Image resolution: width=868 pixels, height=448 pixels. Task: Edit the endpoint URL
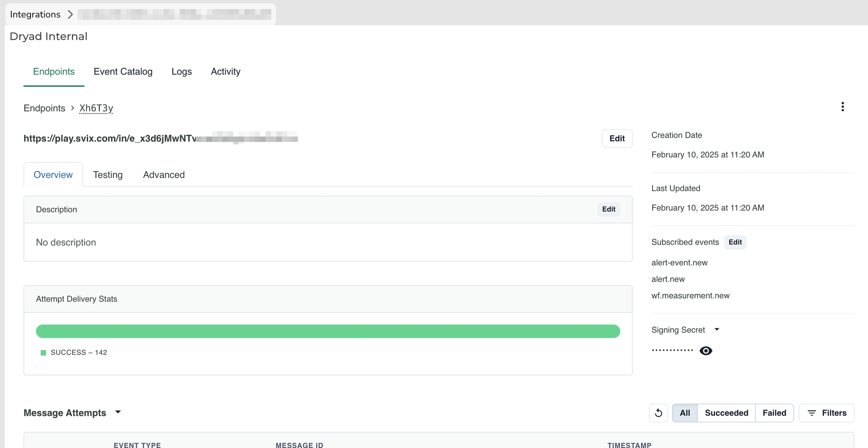tap(617, 138)
